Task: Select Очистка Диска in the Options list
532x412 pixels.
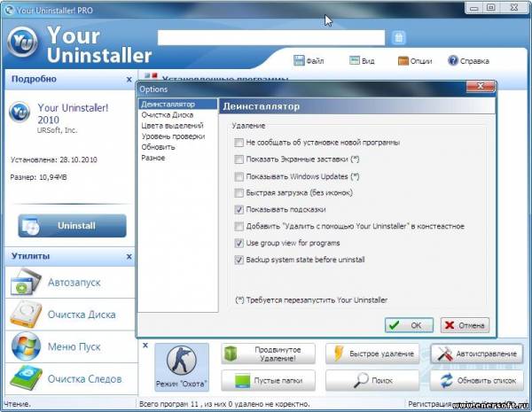Action: tap(168, 115)
